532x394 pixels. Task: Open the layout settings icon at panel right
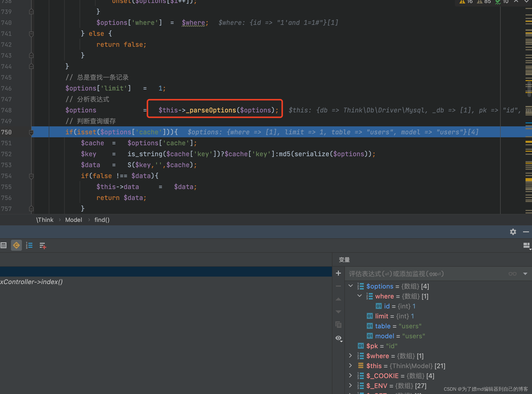coord(526,246)
